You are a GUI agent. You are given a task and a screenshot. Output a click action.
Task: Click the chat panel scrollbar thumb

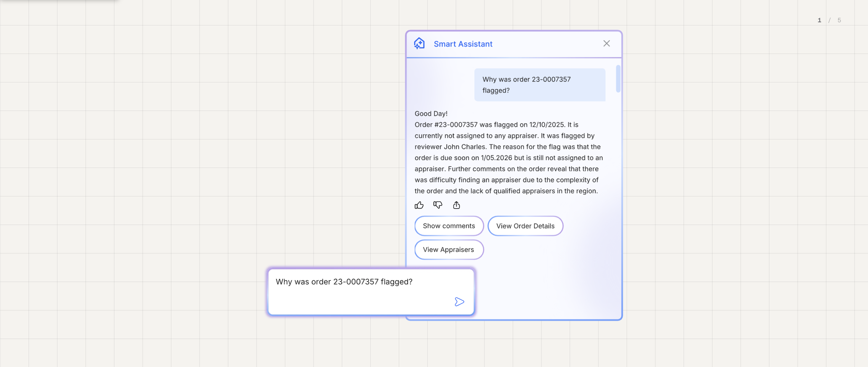618,78
